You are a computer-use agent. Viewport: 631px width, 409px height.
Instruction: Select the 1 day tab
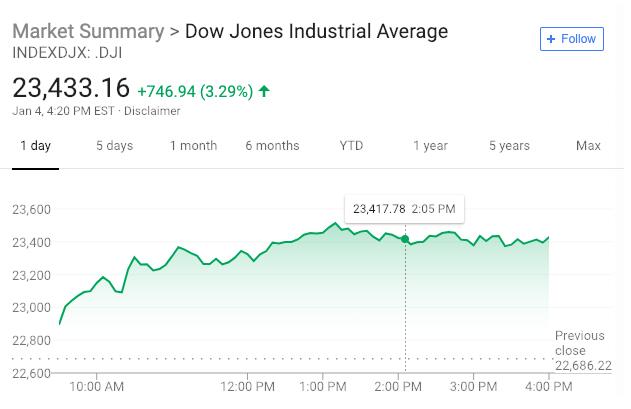pyautogui.click(x=35, y=146)
